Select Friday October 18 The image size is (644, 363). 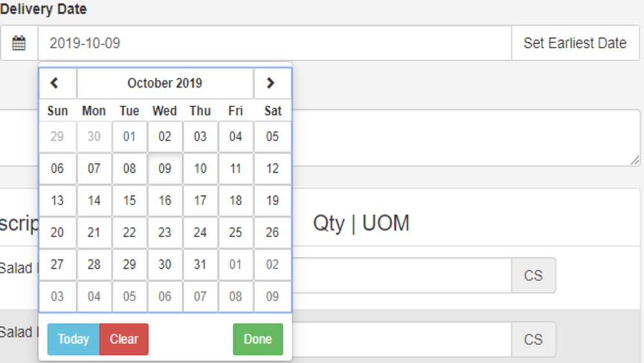click(235, 201)
